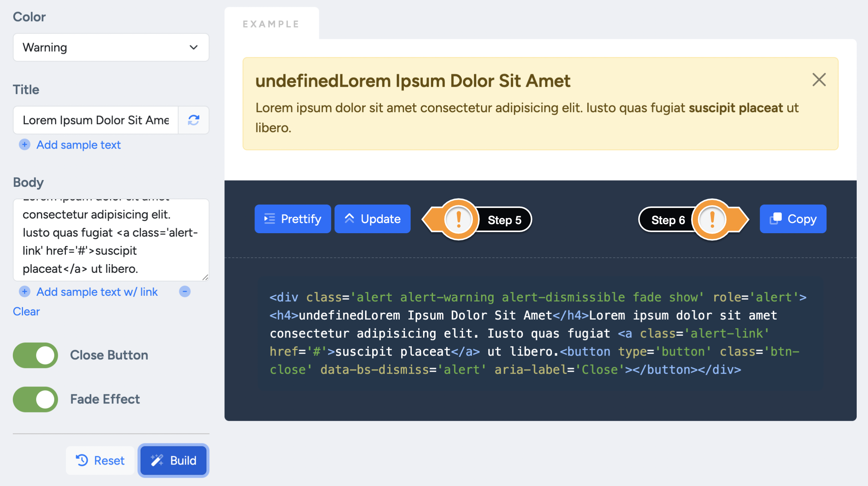Click the refresh icon beside Title field
Viewport: 868px width, 486px height.
[x=193, y=120]
